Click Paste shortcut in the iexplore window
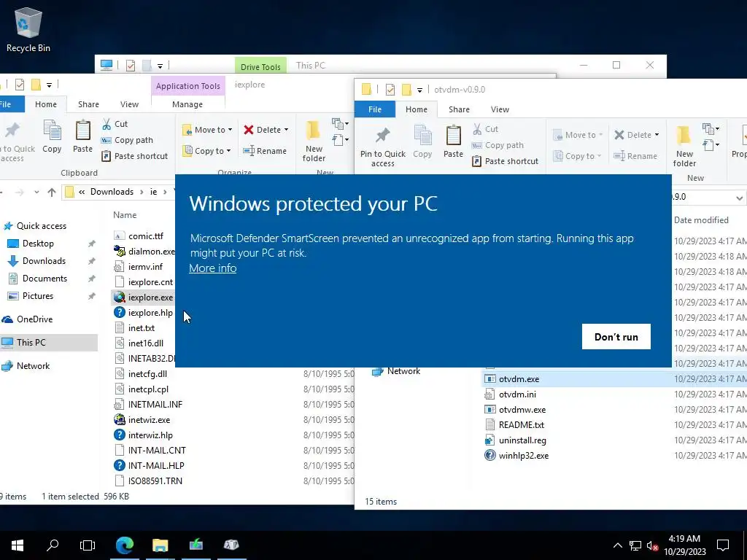 coord(135,156)
